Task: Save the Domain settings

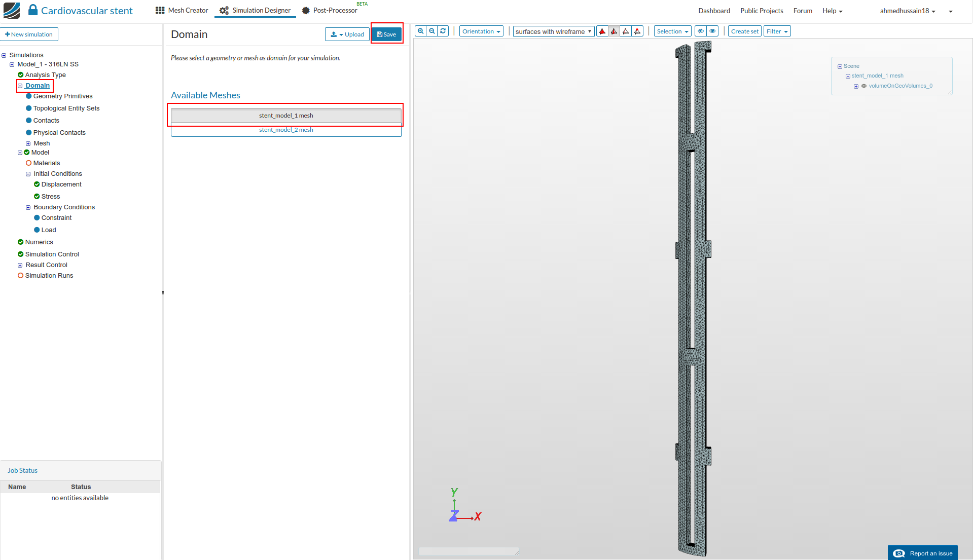Action: pyautogui.click(x=387, y=34)
